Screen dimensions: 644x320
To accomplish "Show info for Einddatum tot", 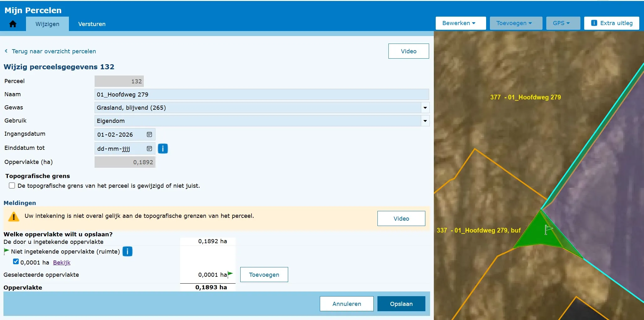I will tap(163, 149).
